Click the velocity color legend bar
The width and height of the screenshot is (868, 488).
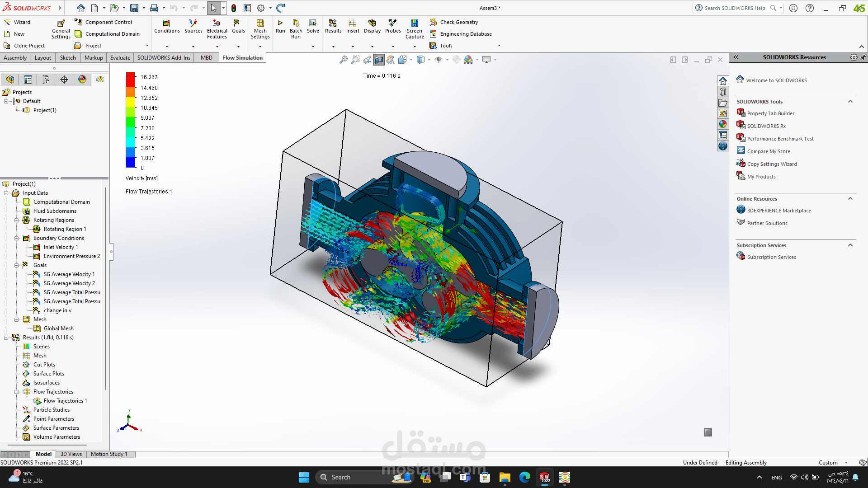[130, 120]
